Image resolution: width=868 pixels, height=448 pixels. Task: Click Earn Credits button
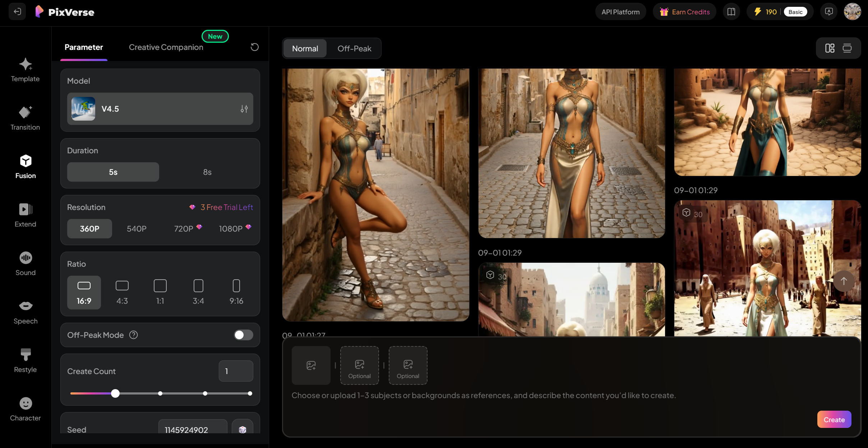[x=684, y=12]
